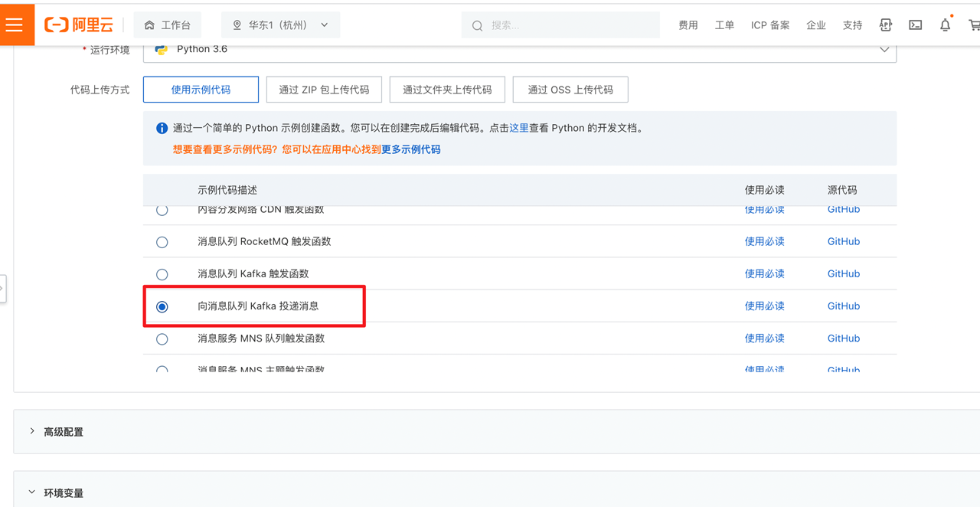Open the App download icon in header
This screenshot has height=507, width=980.
885,25
